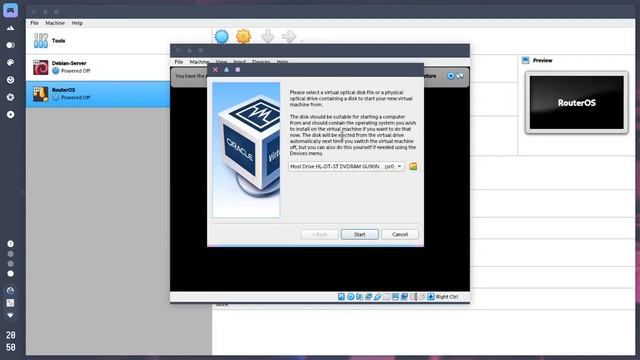Click the recording status bar icon
The width and height of the screenshot is (640, 360).
(x=404, y=297)
